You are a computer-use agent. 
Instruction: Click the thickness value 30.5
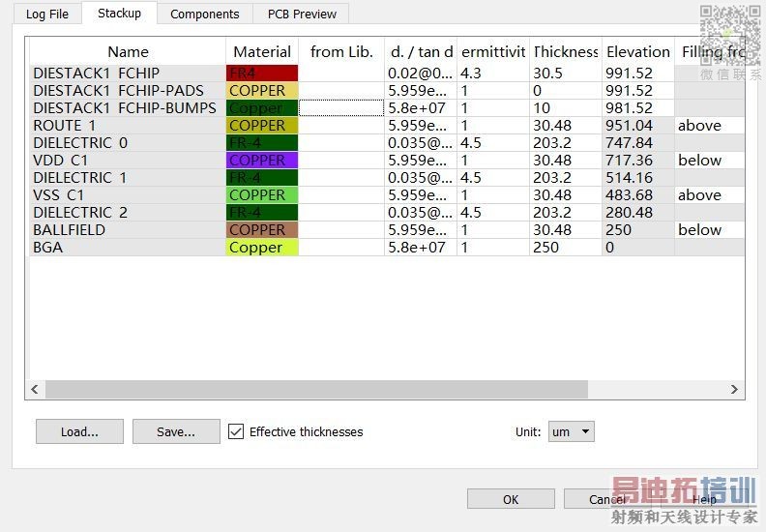coord(547,74)
